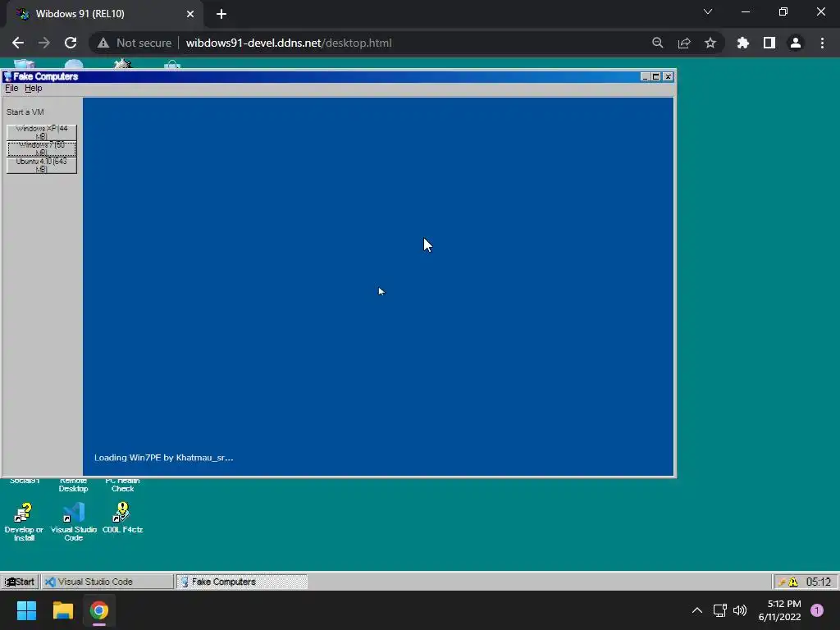This screenshot has width=840, height=630.
Task: Open network icon in system tray
Action: tap(719, 610)
